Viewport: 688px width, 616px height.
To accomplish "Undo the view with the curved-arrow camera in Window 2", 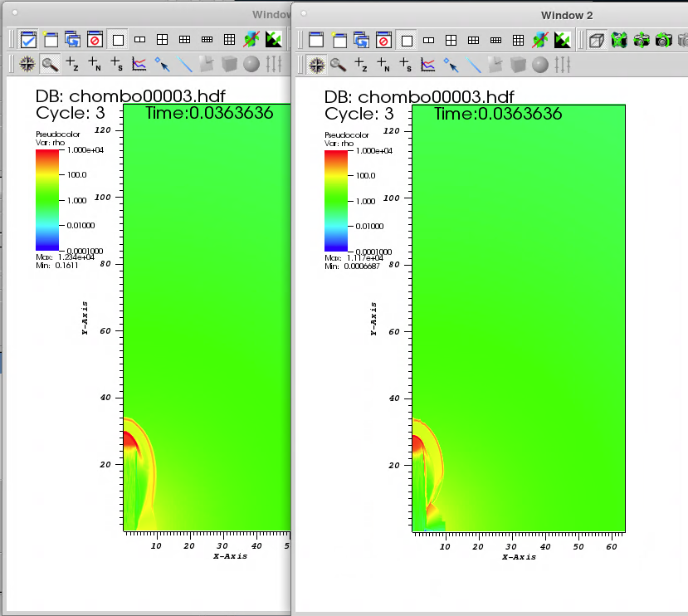I will pyautogui.click(x=664, y=41).
